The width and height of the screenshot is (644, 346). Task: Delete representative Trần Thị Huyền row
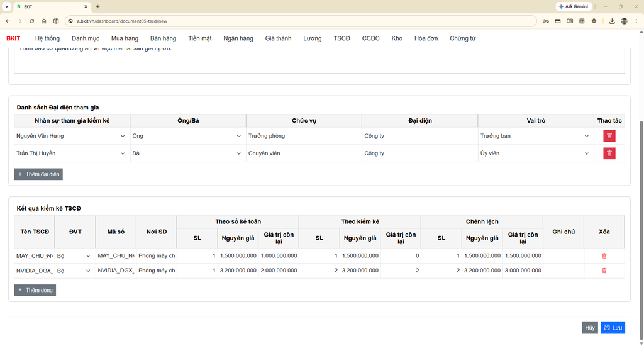(609, 153)
